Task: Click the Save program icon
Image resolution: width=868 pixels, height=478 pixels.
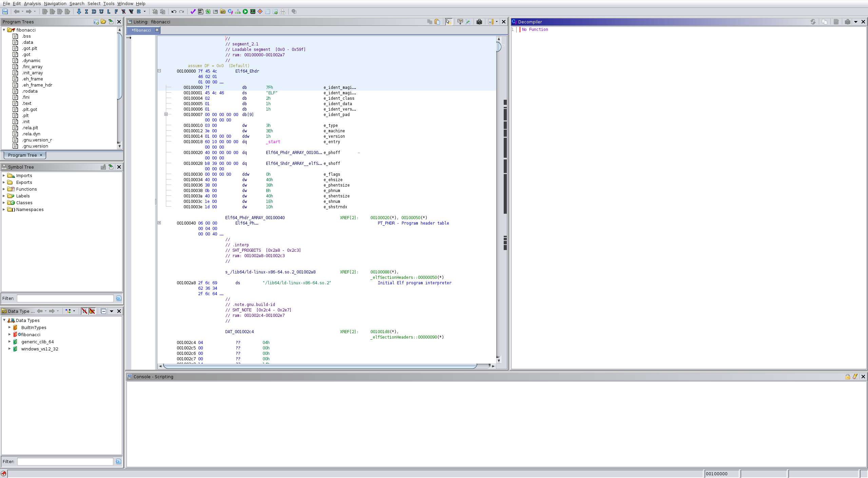Action: point(5,12)
